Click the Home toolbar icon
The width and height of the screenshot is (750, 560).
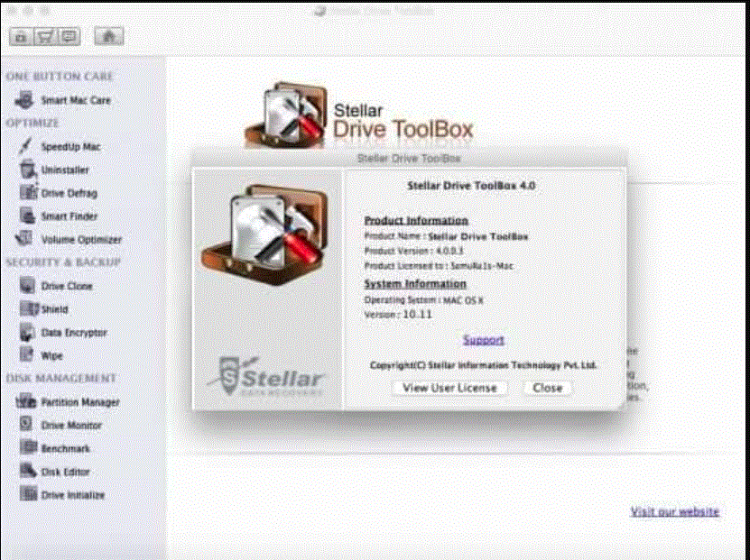point(108,37)
